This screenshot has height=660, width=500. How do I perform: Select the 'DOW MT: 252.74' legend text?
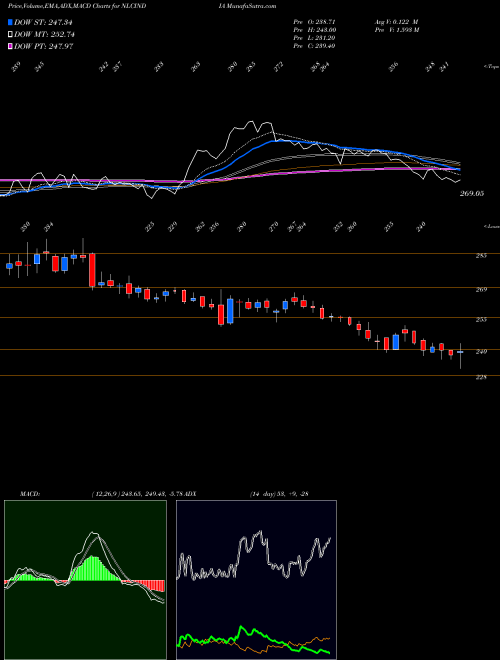(x=44, y=34)
